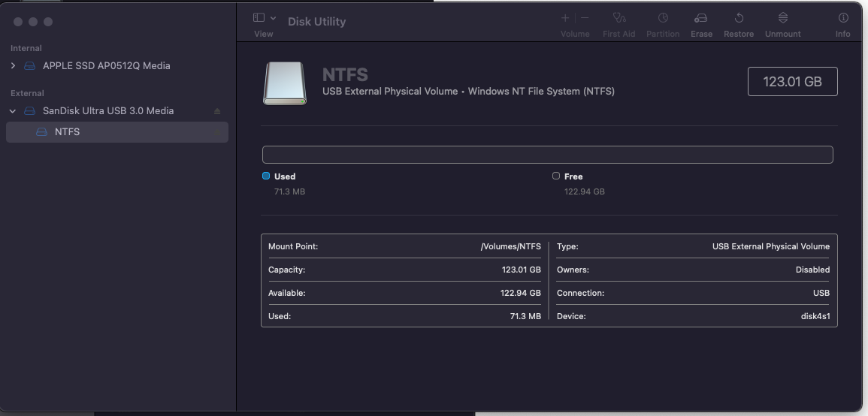The width and height of the screenshot is (868, 416).
Task: Open the View sidebar options icon
Action: tap(259, 18)
